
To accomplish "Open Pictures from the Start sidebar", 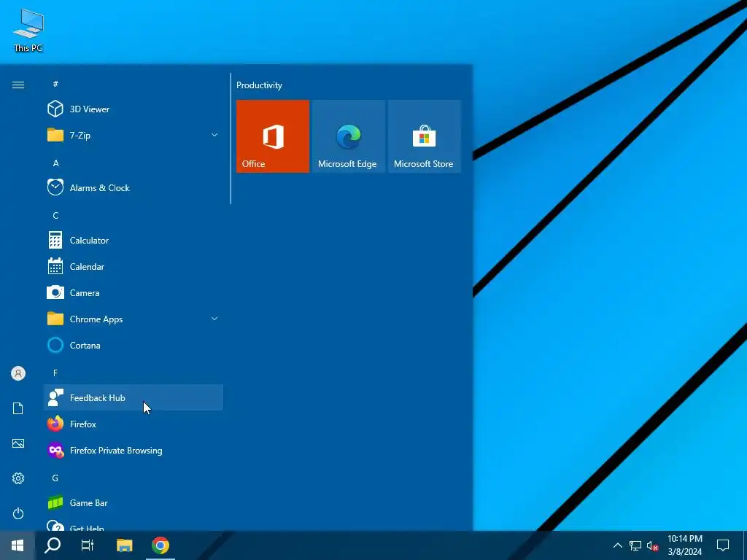I will (x=18, y=443).
